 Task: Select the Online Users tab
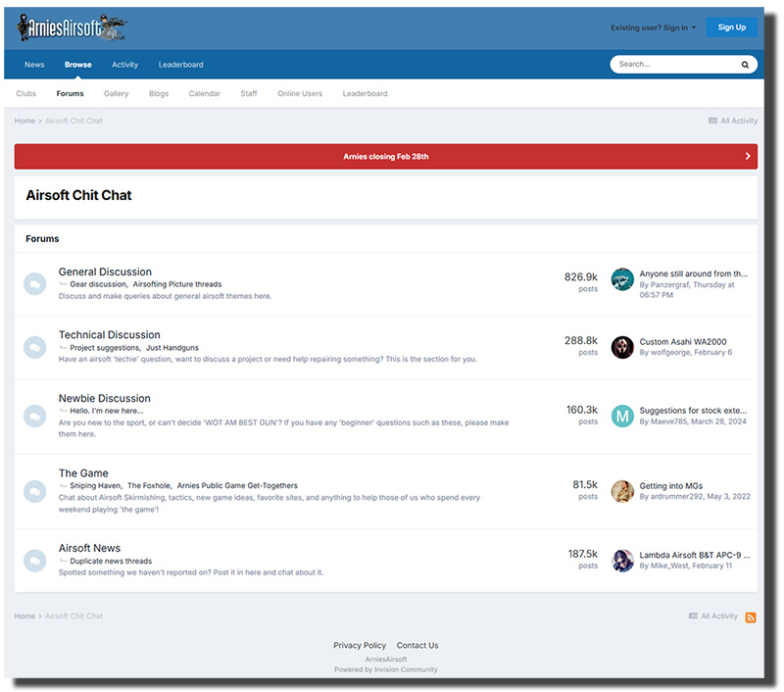coord(300,94)
